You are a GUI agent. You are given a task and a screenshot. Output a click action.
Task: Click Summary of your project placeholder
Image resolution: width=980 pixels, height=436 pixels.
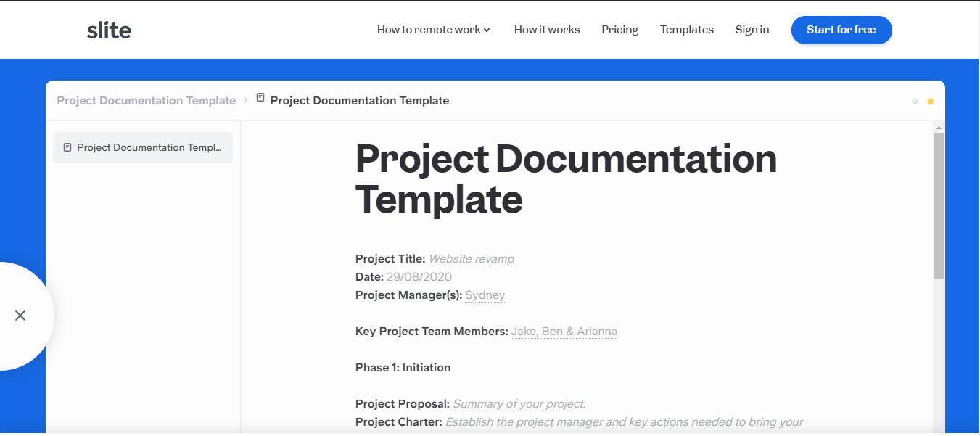[x=520, y=404]
